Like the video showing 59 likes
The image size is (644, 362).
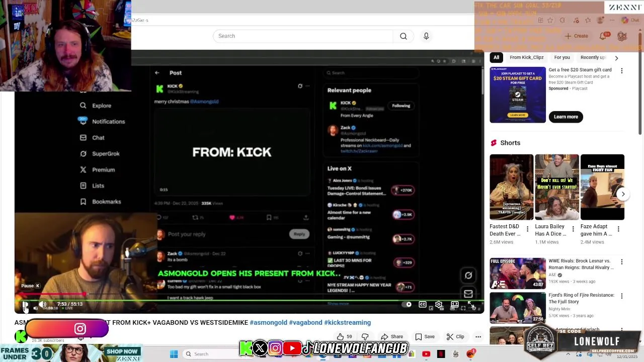[x=345, y=337]
